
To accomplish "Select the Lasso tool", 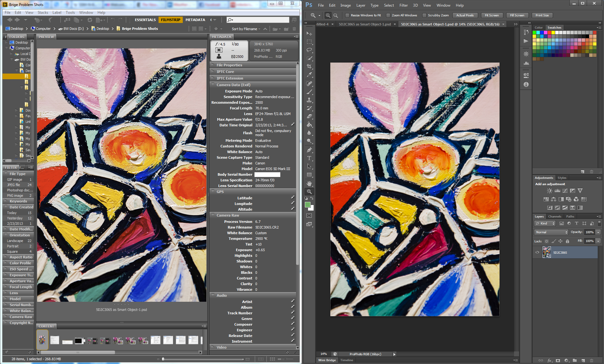I will (x=309, y=50).
